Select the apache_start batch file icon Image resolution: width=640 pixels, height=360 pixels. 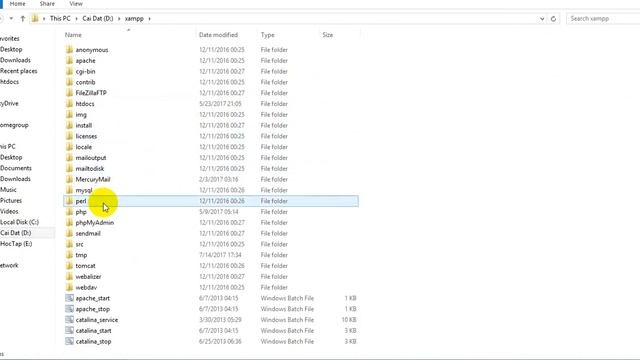pyautogui.click(x=69, y=298)
